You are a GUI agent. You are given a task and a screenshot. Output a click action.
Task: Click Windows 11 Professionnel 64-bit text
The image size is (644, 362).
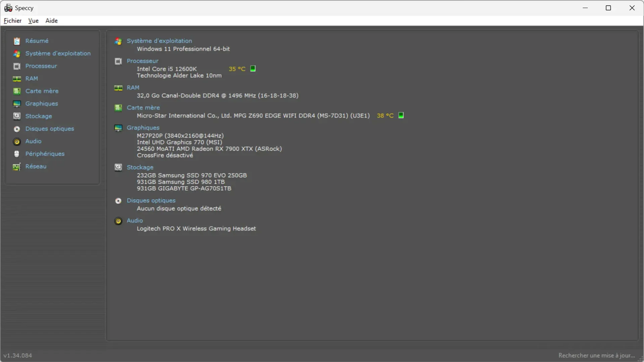pyautogui.click(x=183, y=49)
